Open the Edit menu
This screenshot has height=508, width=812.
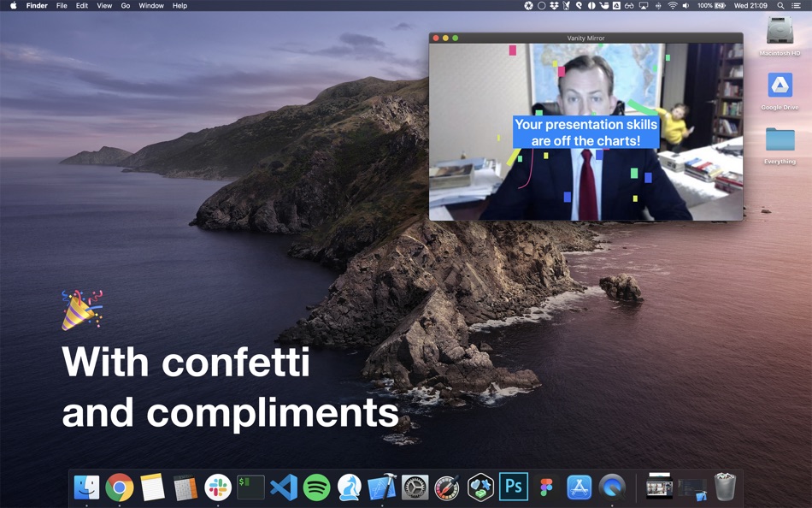coord(82,6)
